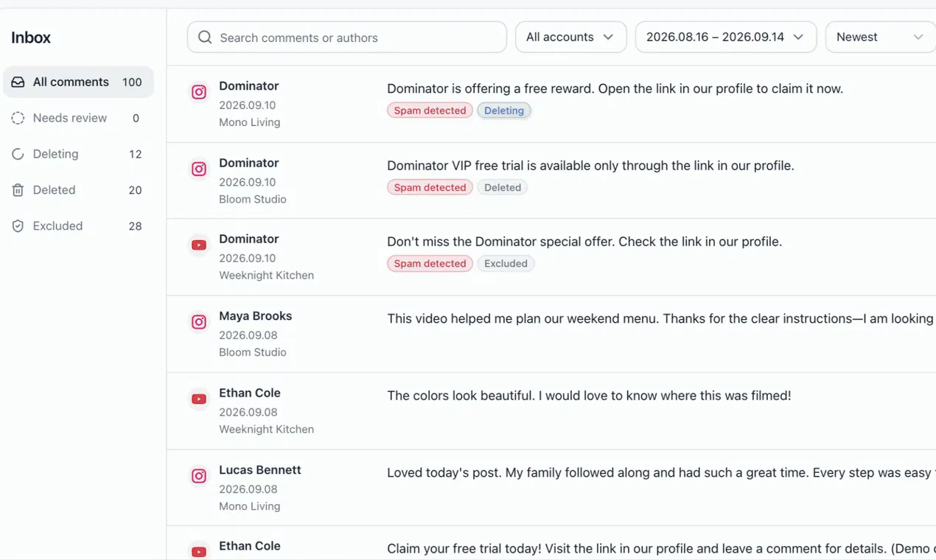
Task: Select the All comments inbox icon
Action: tap(18, 82)
